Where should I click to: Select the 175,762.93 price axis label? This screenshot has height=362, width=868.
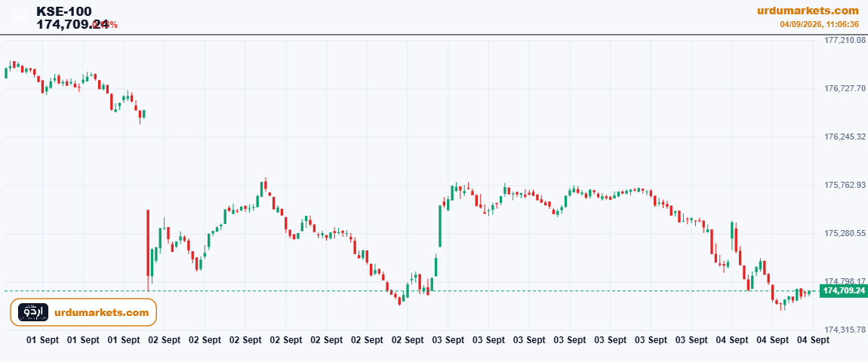[x=845, y=185]
